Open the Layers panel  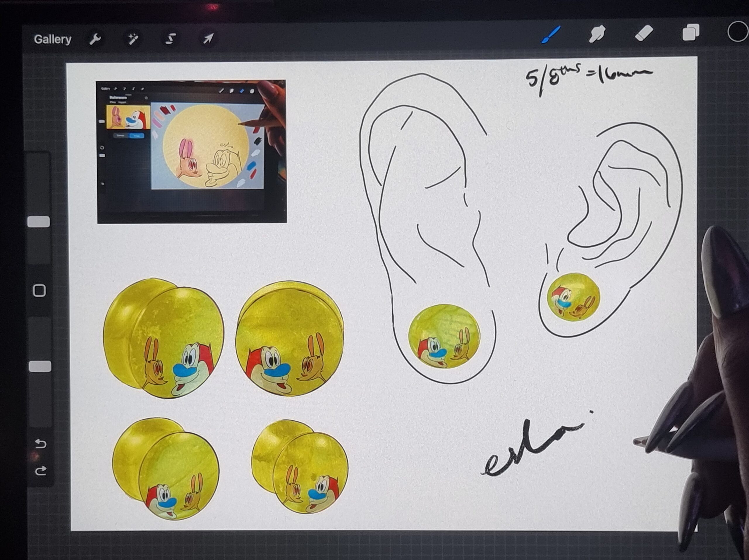tap(690, 33)
